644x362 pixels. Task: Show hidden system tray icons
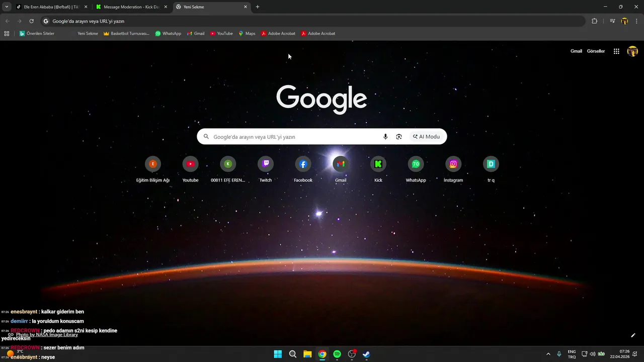[548, 354]
